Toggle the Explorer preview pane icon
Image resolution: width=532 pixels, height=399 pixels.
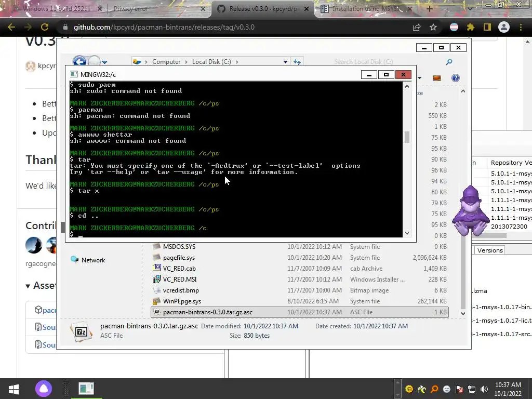tap(436, 78)
